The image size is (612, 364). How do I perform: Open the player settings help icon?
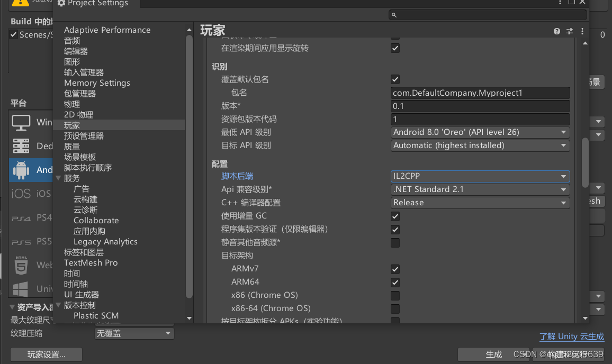coord(556,31)
